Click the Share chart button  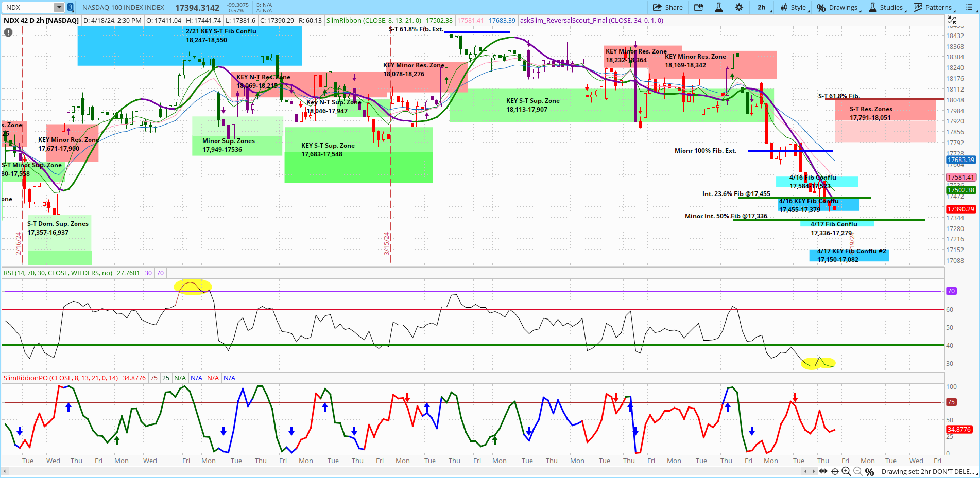coord(667,7)
